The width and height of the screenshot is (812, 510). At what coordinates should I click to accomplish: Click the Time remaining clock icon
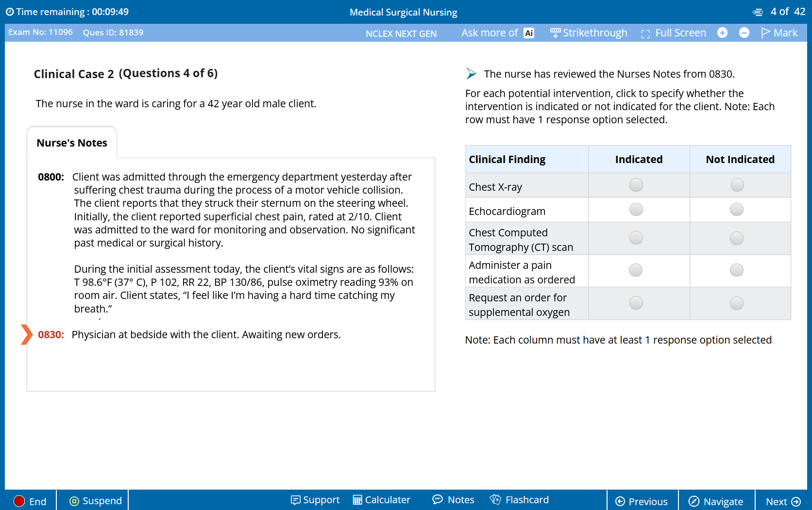(10, 12)
